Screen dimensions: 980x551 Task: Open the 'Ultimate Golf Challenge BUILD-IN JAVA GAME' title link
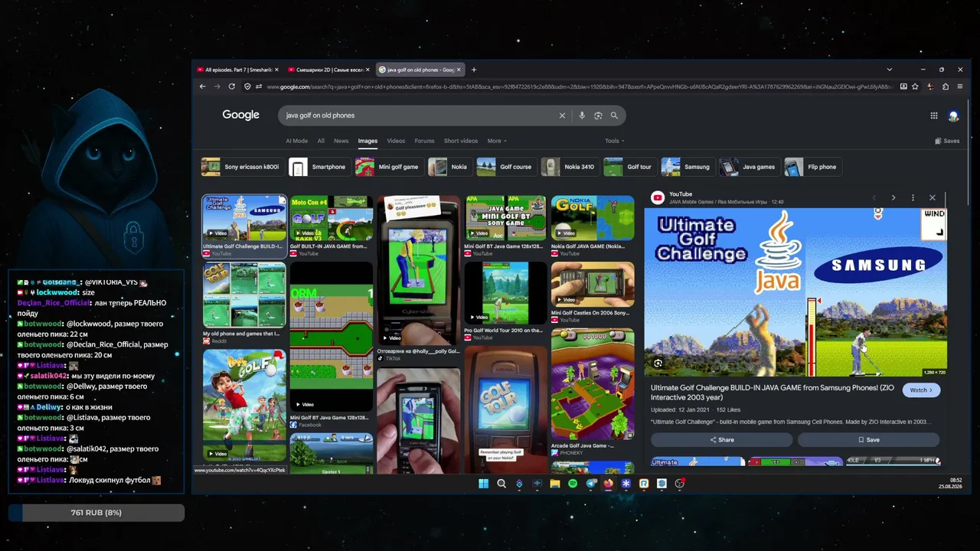(x=772, y=393)
